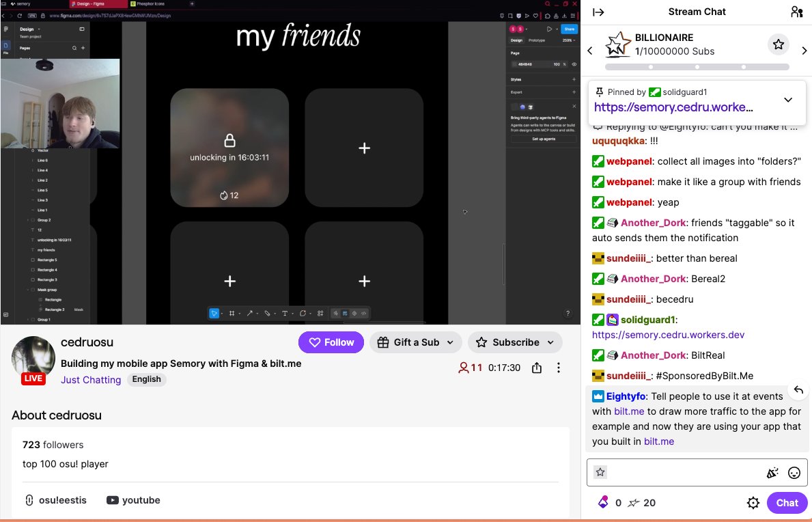This screenshot has height=522, width=812.
Task: Follow the cedruosu channel
Action: click(x=331, y=342)
